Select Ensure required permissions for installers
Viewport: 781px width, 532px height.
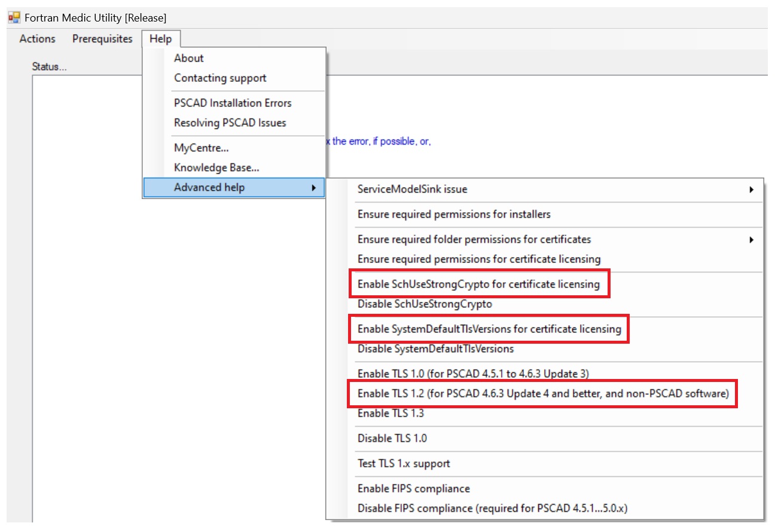tap(453, 214)
